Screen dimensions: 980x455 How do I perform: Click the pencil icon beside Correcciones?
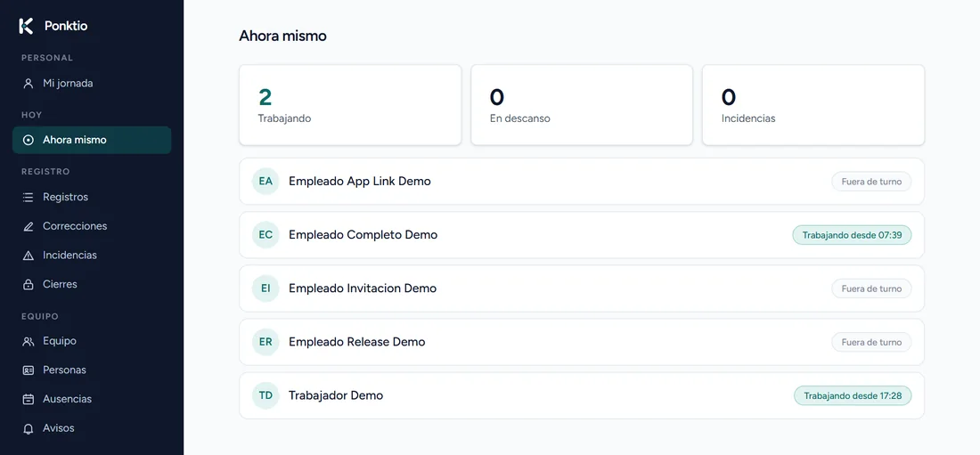click(x=29, y=226)
